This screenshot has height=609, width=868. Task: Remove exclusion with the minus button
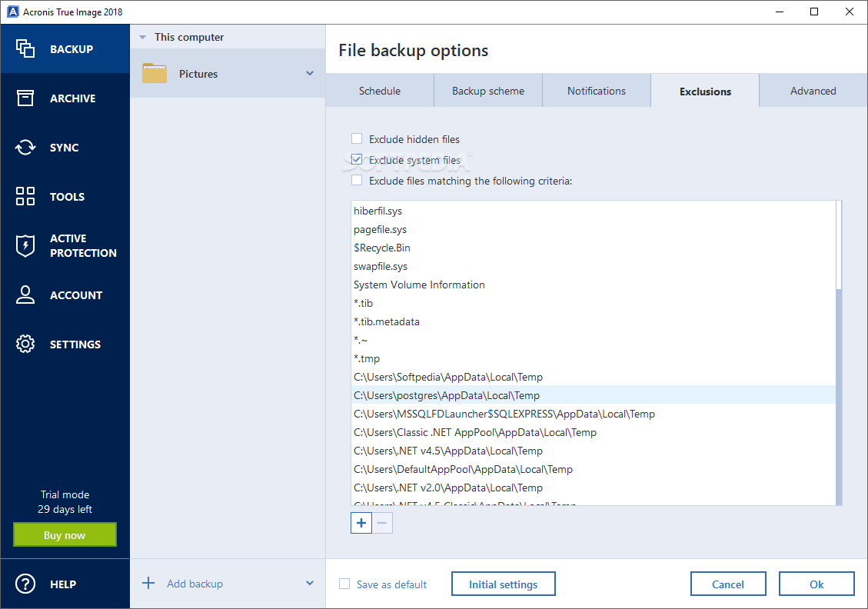[382, 523]
